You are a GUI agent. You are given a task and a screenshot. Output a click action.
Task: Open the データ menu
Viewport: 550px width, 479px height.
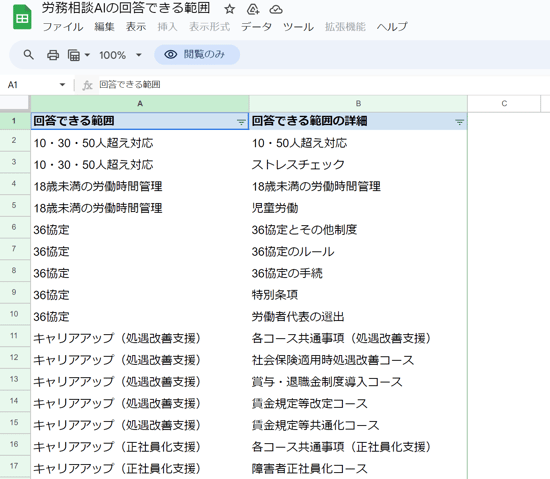coord(256,27)
